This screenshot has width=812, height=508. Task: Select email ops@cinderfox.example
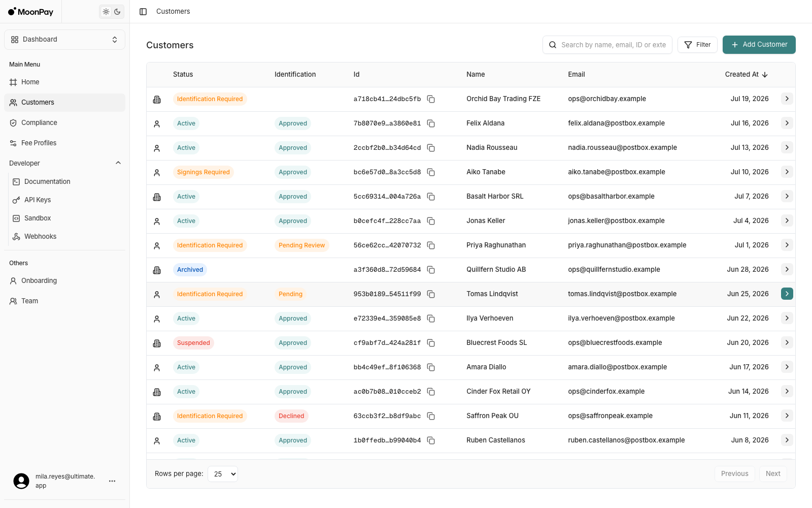[x=606, y=392]
